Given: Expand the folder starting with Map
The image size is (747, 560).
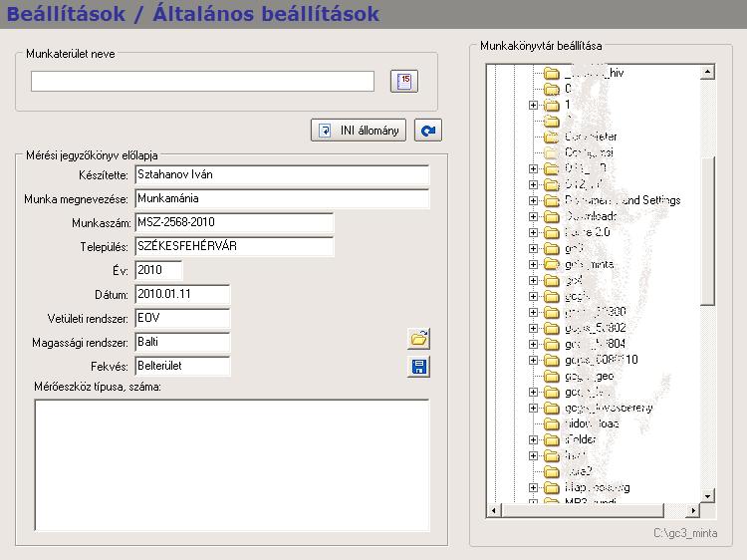Looking at the screenshot, I should pyautogui.click(x=533, y=487).
